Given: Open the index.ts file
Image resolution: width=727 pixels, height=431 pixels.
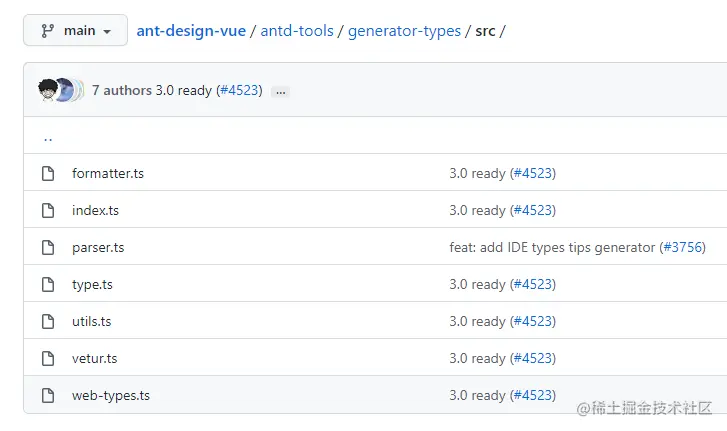Looking at the screenshot, I should (x=96, y=210).
